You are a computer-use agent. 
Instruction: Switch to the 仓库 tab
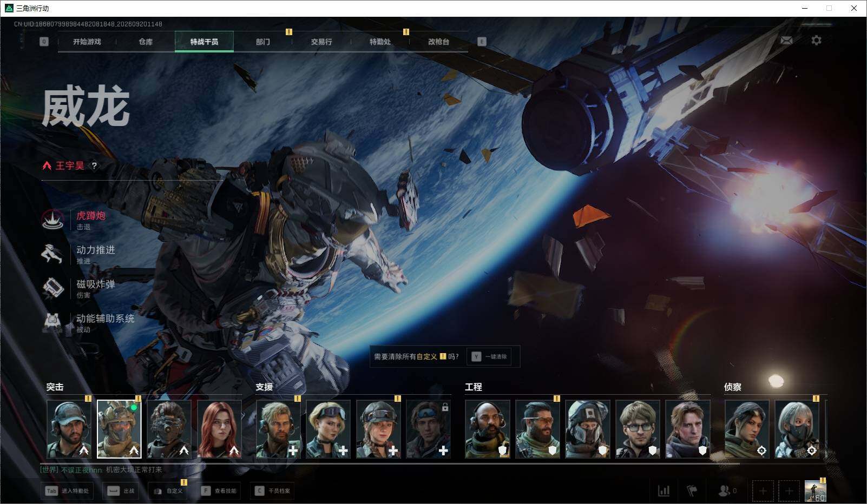point(146,42)
